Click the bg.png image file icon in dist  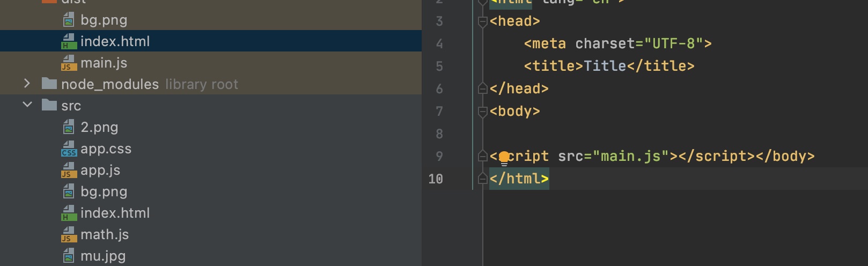[69, 20]
